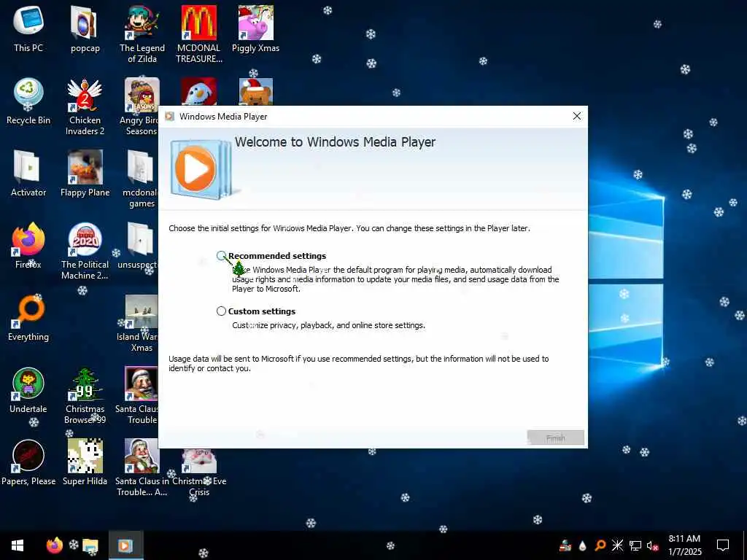Launch the Super Hilda shortcut
747x560 pixels.
coord(85,462)
